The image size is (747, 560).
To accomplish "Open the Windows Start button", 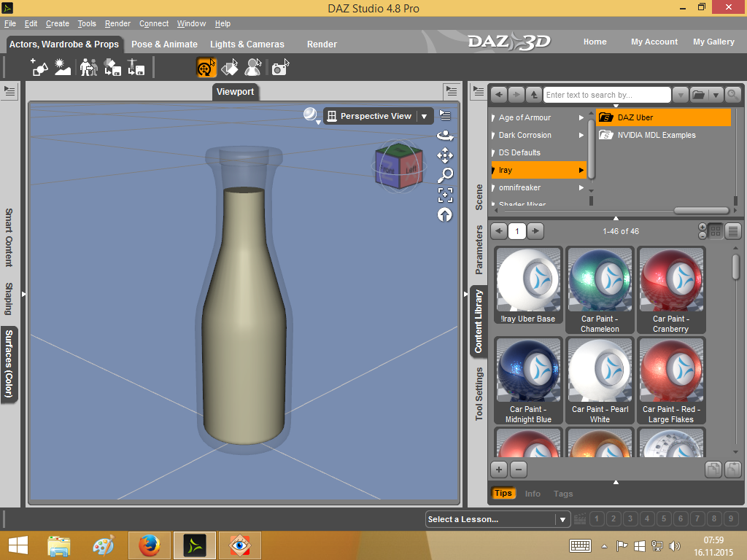I will click(18, 545).
